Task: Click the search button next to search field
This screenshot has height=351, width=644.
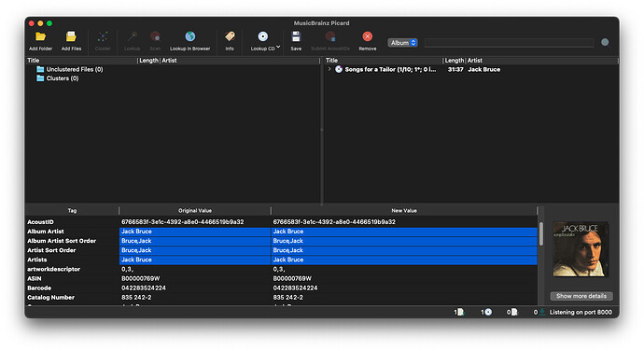Action: coord(605,42)
